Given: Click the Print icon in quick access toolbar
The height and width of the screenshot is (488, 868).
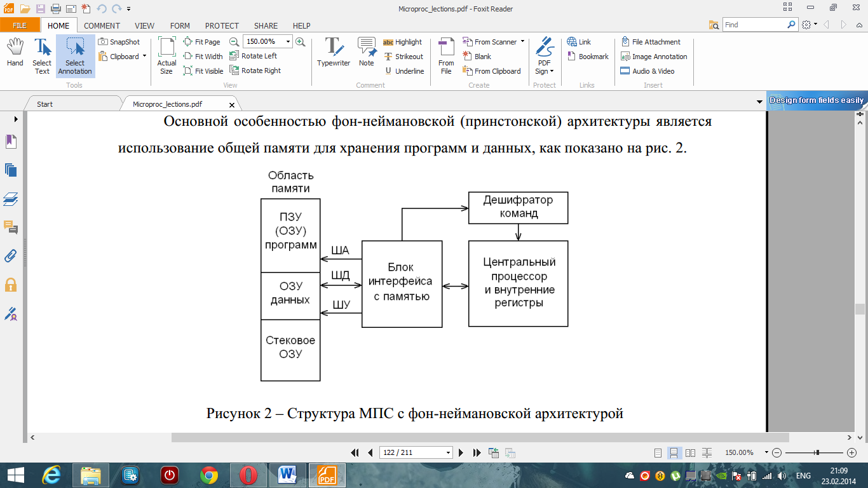Looking at the screenshot, I should tap(55, 9).
